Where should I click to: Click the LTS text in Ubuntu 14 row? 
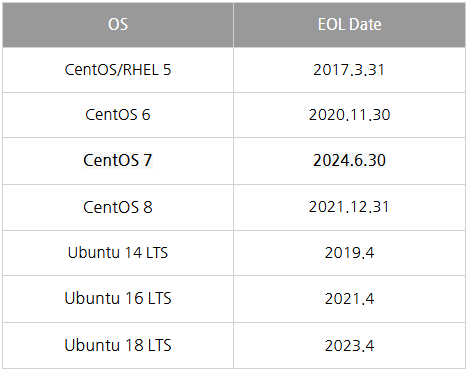click(x=157, y=252)
